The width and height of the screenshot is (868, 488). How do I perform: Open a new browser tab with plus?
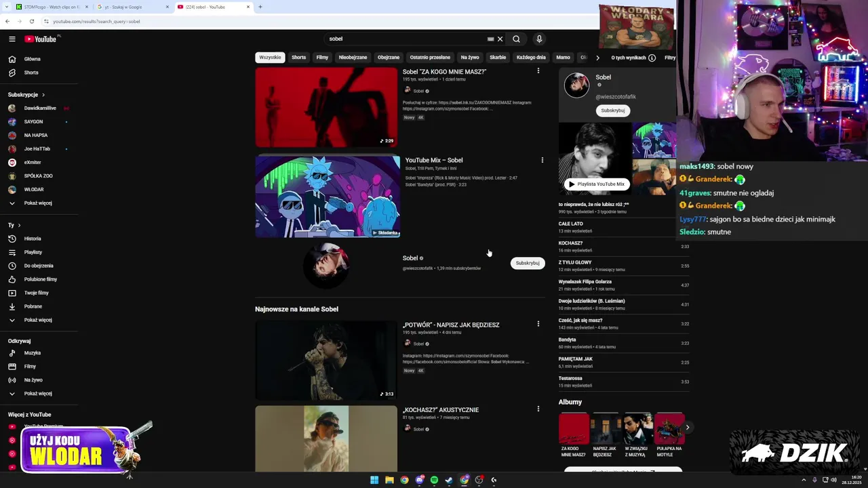tap(260, 7)
